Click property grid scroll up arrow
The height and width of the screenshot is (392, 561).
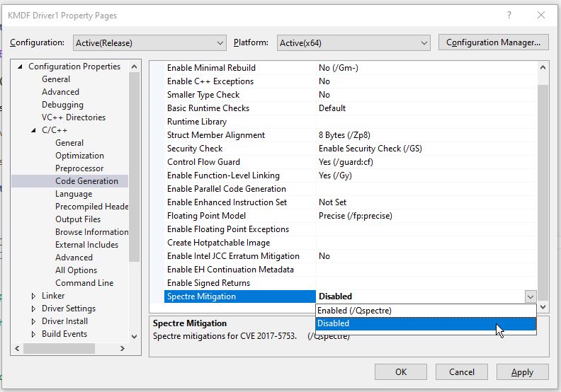click(543, 67)
